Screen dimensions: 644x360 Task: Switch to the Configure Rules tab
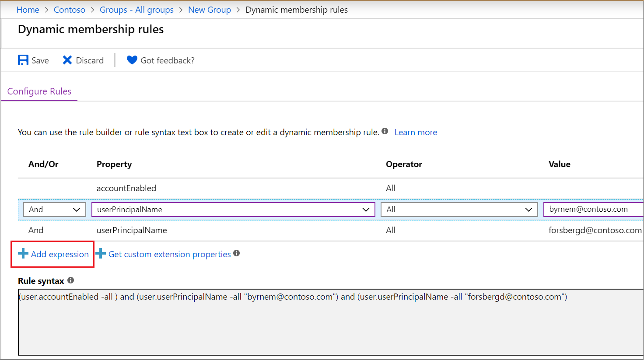[x=39, y=91]
